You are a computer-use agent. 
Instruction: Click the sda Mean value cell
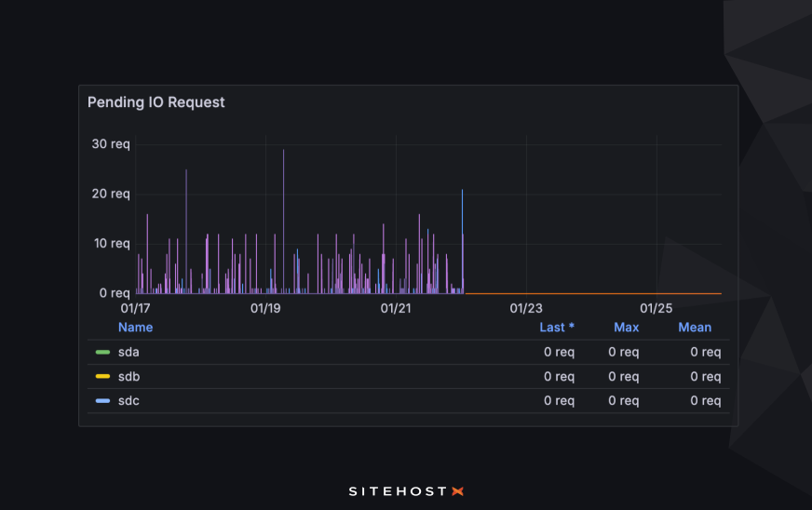click(705, 352)
